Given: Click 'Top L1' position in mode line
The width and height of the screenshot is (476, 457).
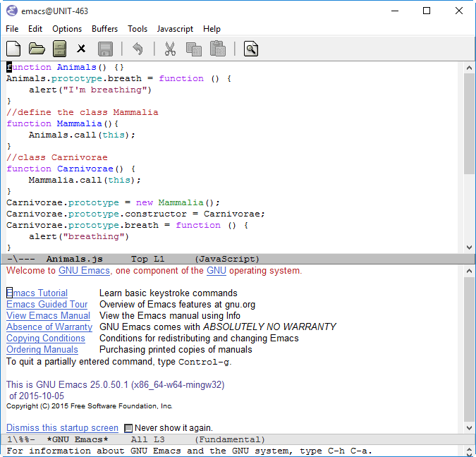Looking at the screenshot, I should (x=148, y=259).
